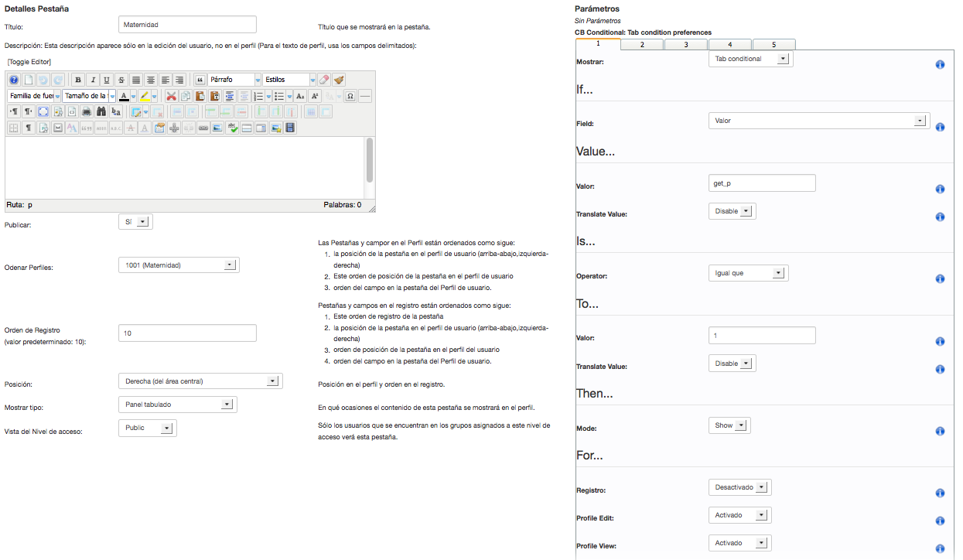Open the Tab conditional Mostrar dropdown

tap(751, 59)
